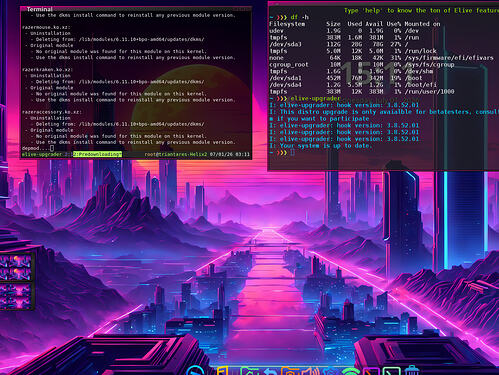Switch to the second pager desktop thumbnail

pyautogui.click(x=16, y=274)
